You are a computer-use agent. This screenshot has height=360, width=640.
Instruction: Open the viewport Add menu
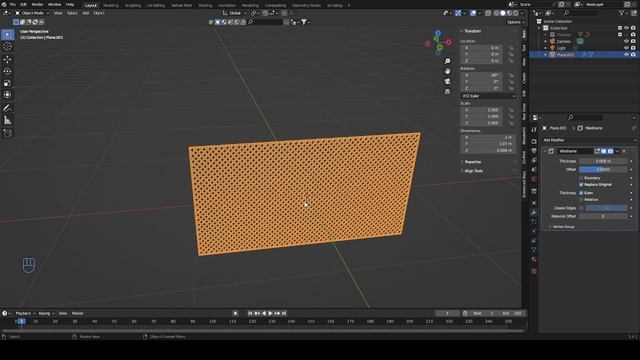(x=86, y=13)
